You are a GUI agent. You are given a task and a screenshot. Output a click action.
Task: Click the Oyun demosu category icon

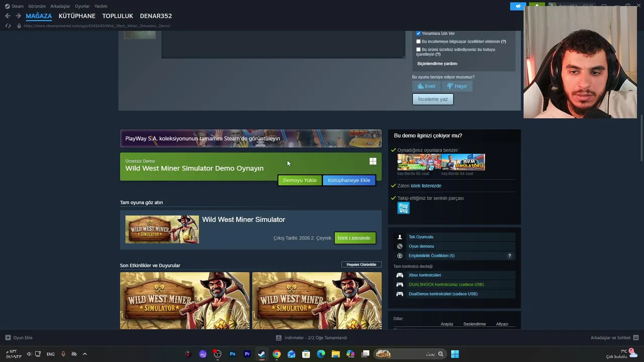tap(400, 246)
